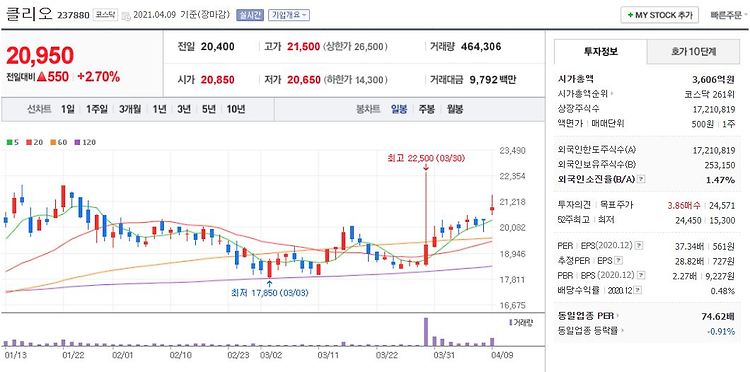750x372 pixels.
Task: Click the tallest volume bar near 03/30
Action: [x=426, y=331]
